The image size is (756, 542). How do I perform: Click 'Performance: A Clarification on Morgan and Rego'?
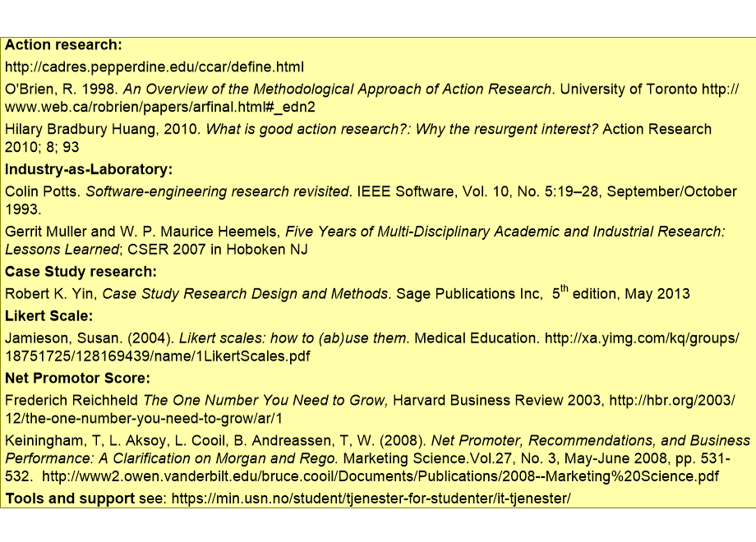[171, 458]
